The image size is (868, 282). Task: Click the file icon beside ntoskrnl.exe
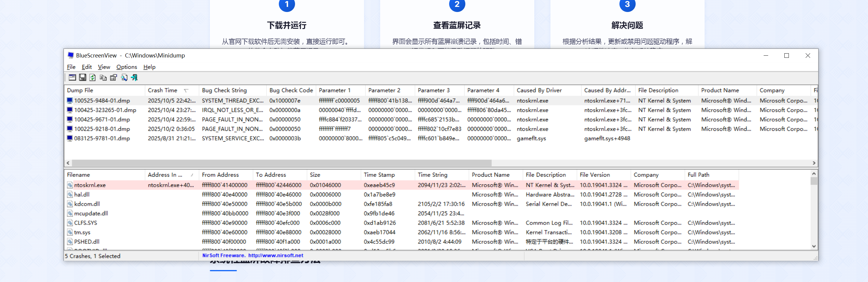coord(70,185)
